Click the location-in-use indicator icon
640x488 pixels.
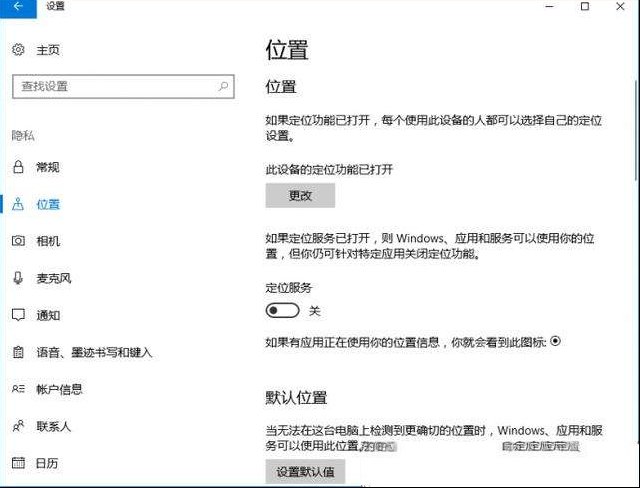click(x=556, y=341)
